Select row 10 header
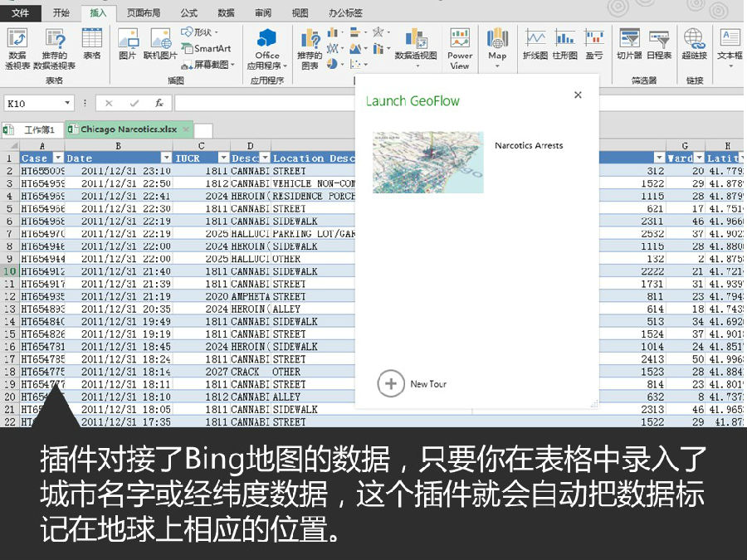 coord(9,271)
